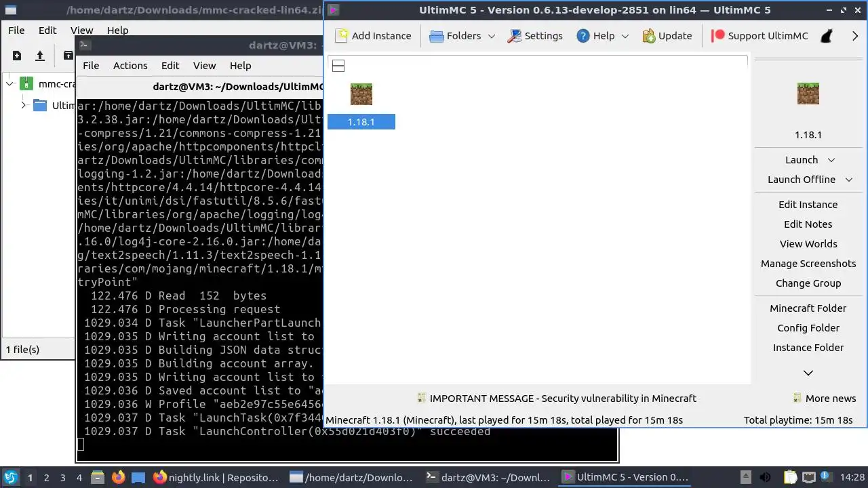Select the 1.18.1 instance grass block icon
This screenshot has height=488, width=868.
click(361, 94)
